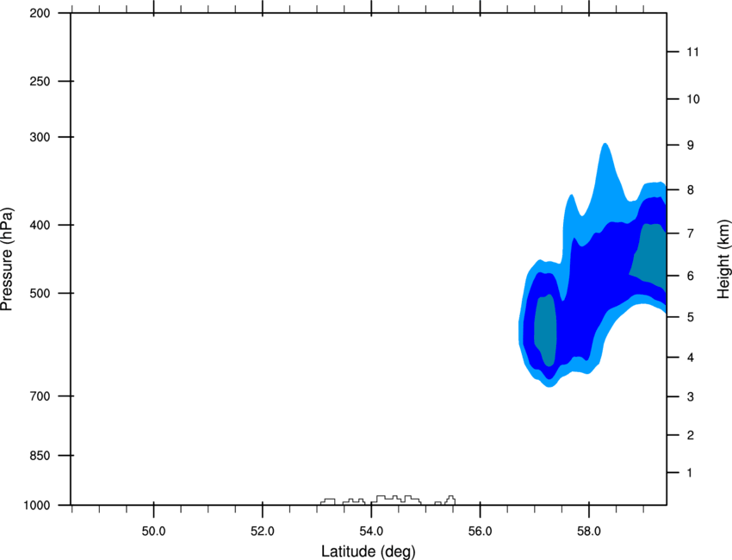Pick the 1 km height label
The width and height of the screenshot is (732, 560).
(690, 473)
